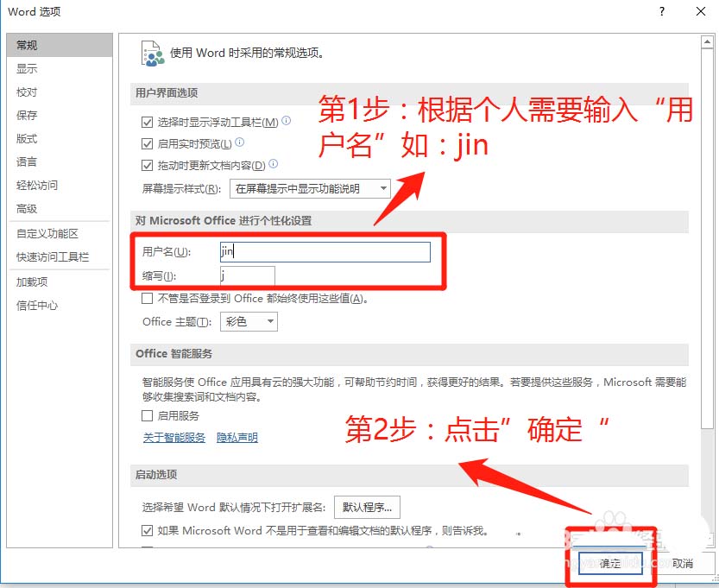
Task: Click the 取消 button
Action: pyautogui.click(x=682, y=563)
